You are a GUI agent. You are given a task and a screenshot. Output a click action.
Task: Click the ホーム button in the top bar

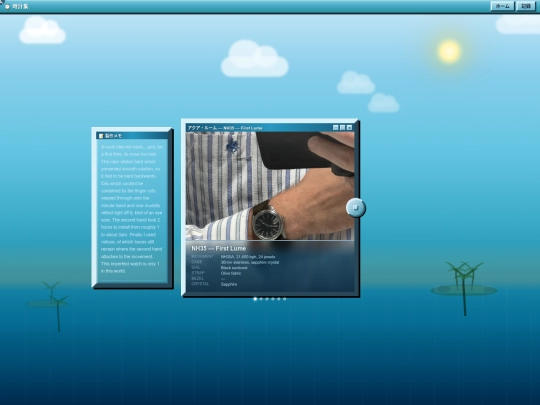coord(502,6)
